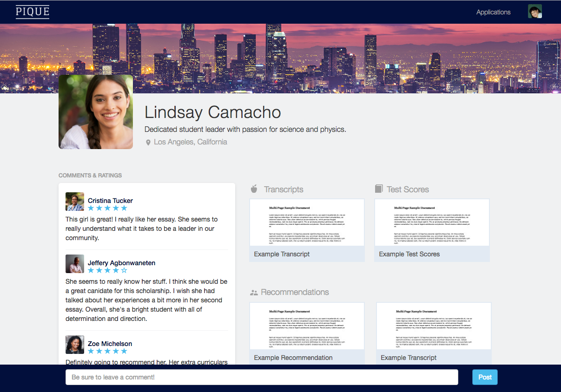Click Jeffery Agbonwaneten's comment text

pos(146,300)
